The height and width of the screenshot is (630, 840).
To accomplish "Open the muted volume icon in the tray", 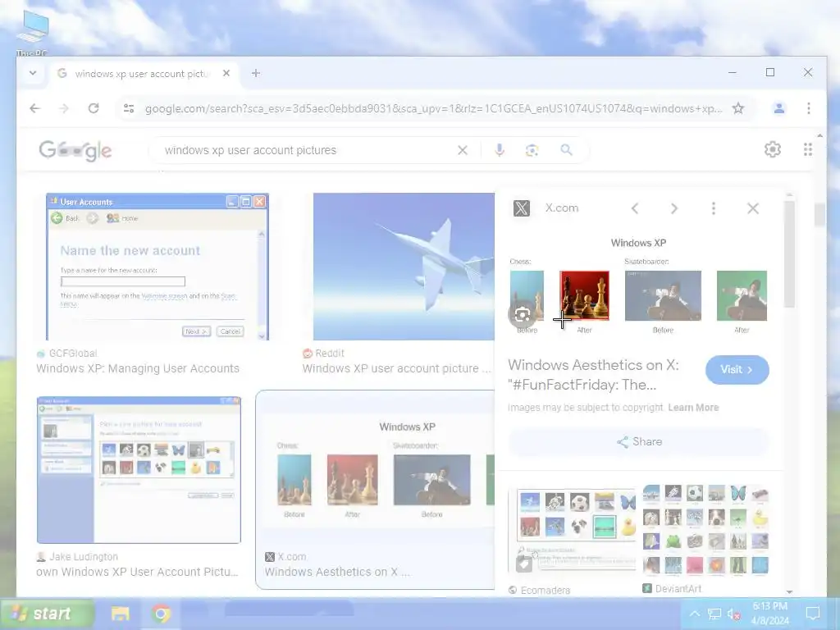I will (x=733, y=614).
